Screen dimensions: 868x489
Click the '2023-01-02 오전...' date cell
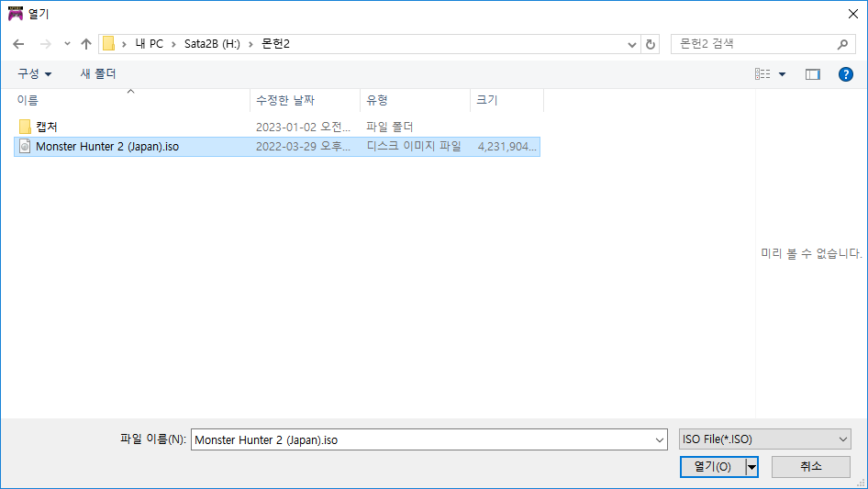click(x=303, y=127)
